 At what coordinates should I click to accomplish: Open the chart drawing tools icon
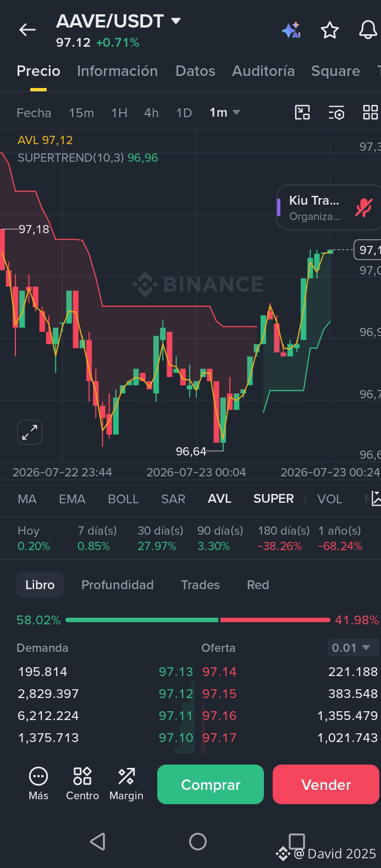pos(302,113)
